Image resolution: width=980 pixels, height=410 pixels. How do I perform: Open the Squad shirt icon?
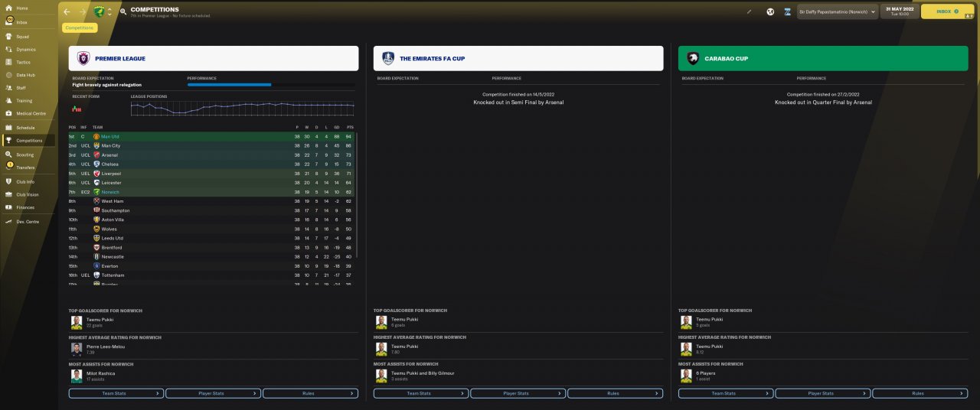tap(8, 37)
